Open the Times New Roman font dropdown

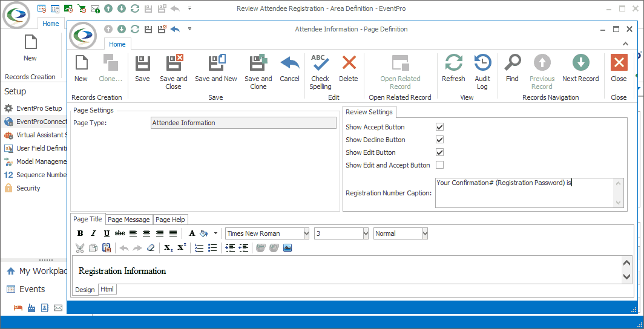pos(306,233)
